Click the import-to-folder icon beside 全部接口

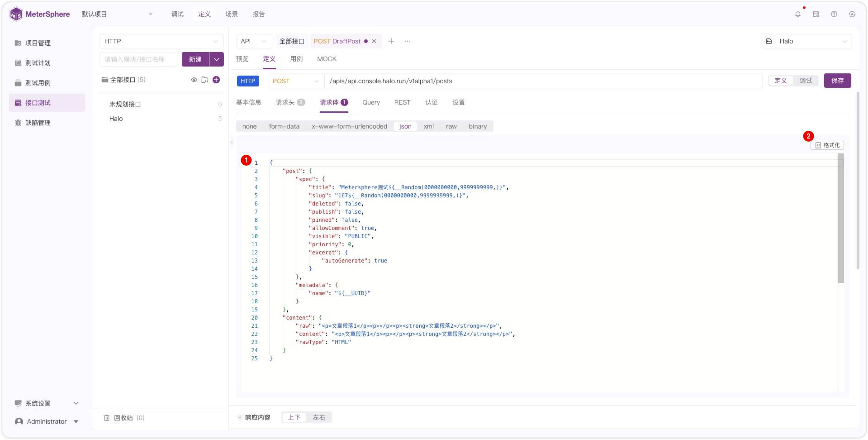point(205,80)
